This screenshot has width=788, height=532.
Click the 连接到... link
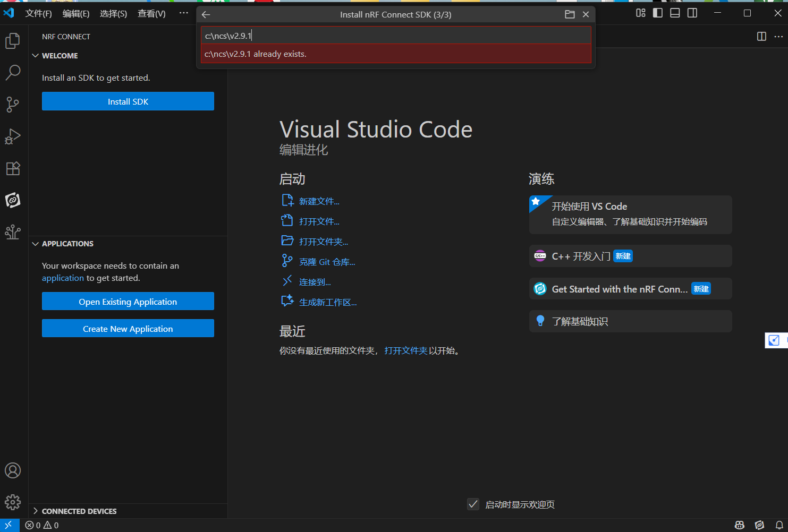pyautogui.click(x=315, y=282)
